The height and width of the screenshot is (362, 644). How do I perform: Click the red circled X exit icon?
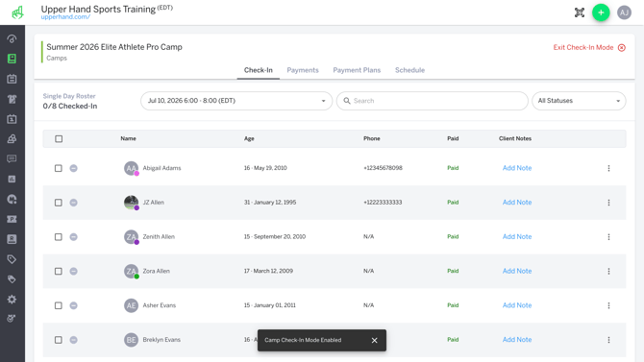point(622,48)
